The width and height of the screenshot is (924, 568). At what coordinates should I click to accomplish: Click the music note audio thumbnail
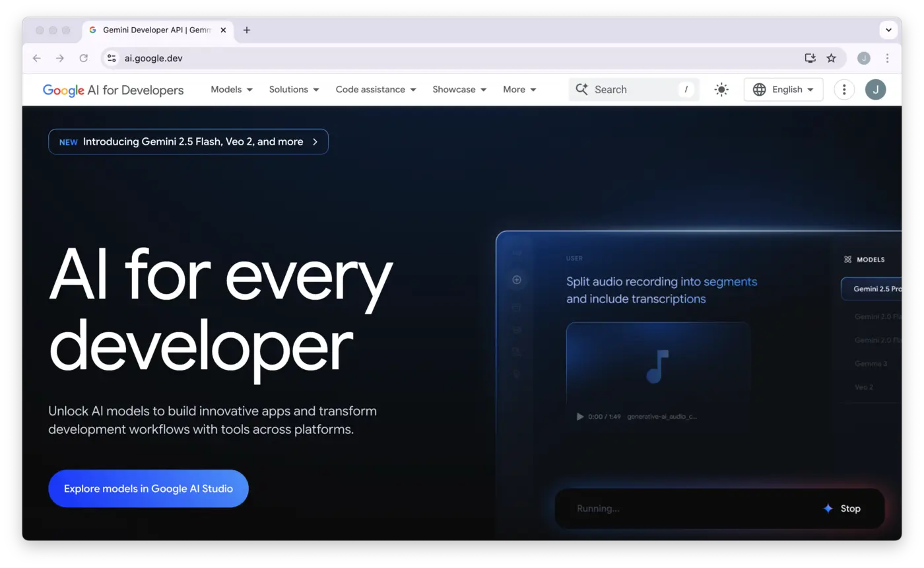(658, 367)
